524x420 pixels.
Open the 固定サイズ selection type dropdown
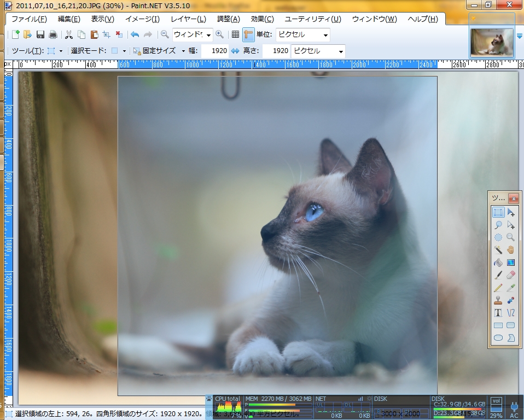point(183,51)
